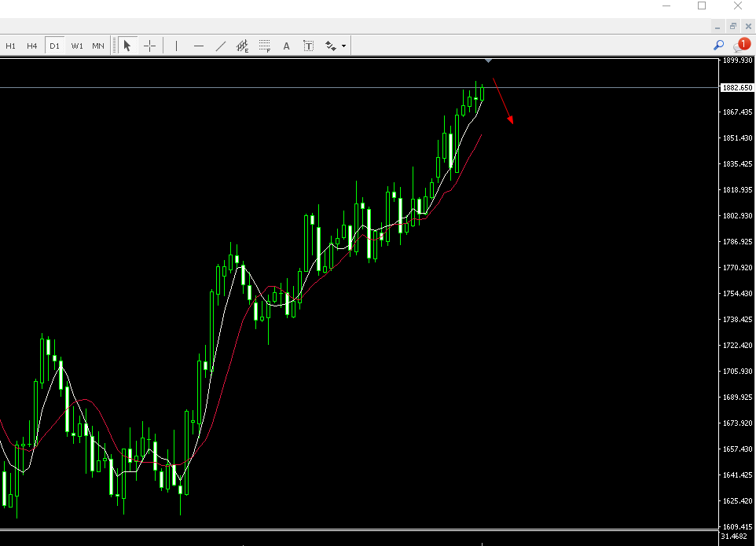Open the arrow styles dropdown

click(343, 45)
